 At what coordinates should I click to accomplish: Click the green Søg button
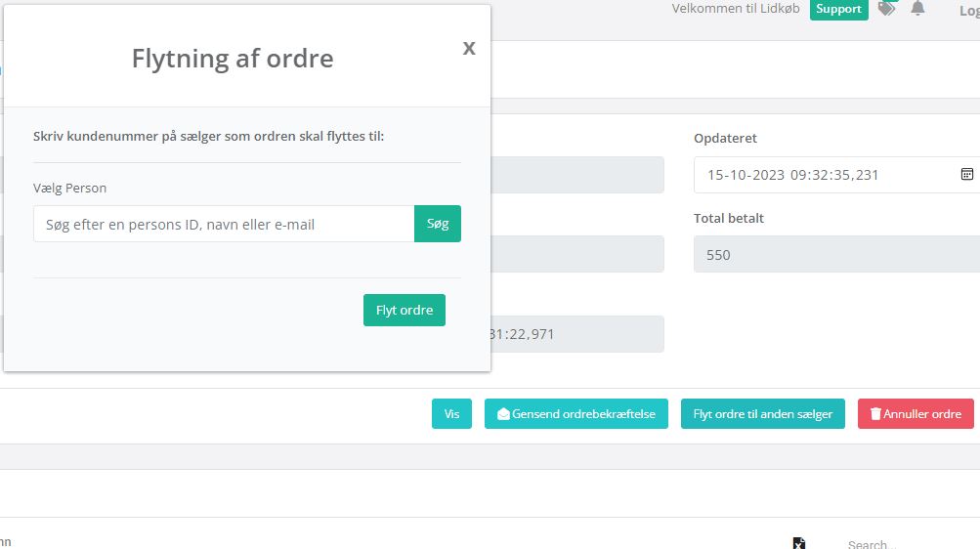(438, 224)
